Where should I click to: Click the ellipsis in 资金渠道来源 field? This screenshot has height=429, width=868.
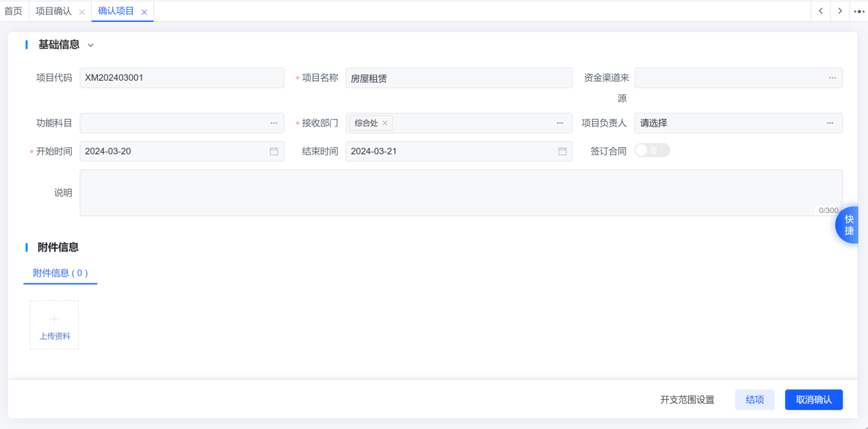tap(832, 78)
